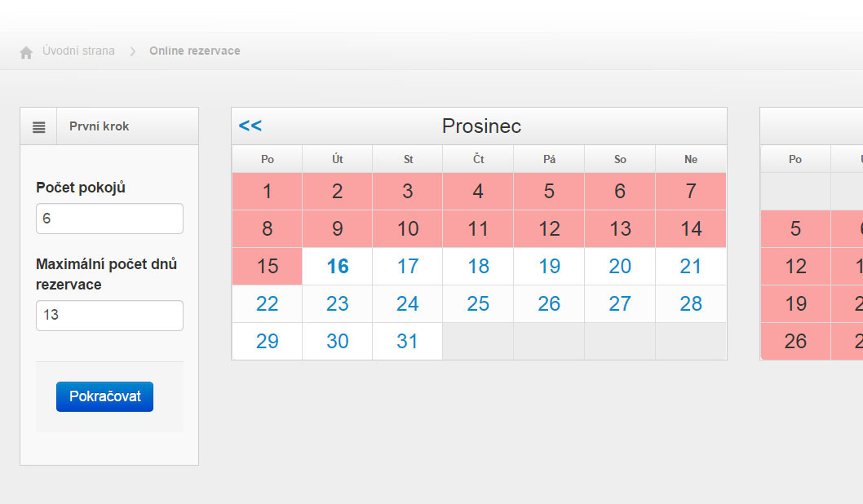863x504 pixels.
Task: Click the list icon beside První krok
Action: tap(38, 127)
